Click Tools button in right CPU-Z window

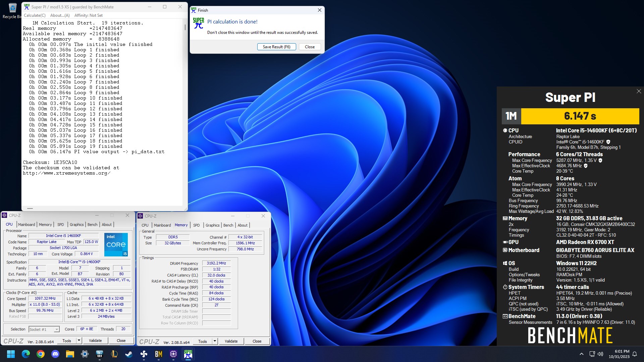203,341
